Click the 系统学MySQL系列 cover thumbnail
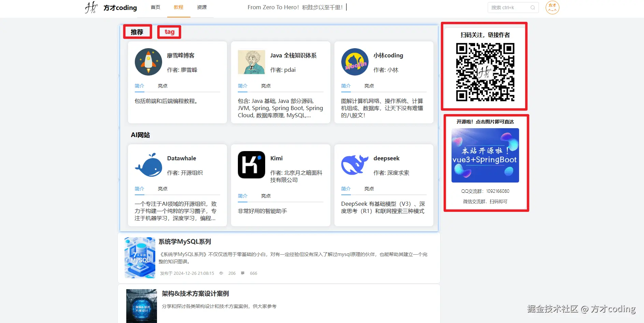This screenshot has width=644, height=323. tap(140, 258)
